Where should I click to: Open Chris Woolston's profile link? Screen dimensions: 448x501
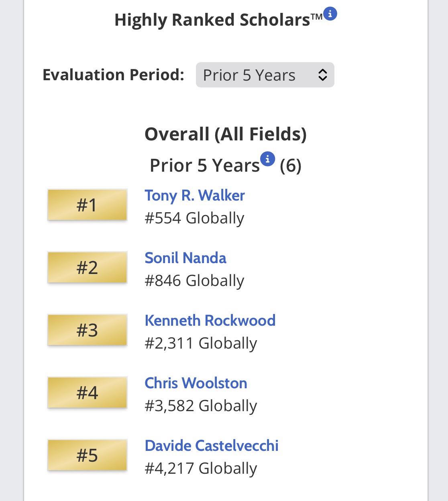click(195, 383)
